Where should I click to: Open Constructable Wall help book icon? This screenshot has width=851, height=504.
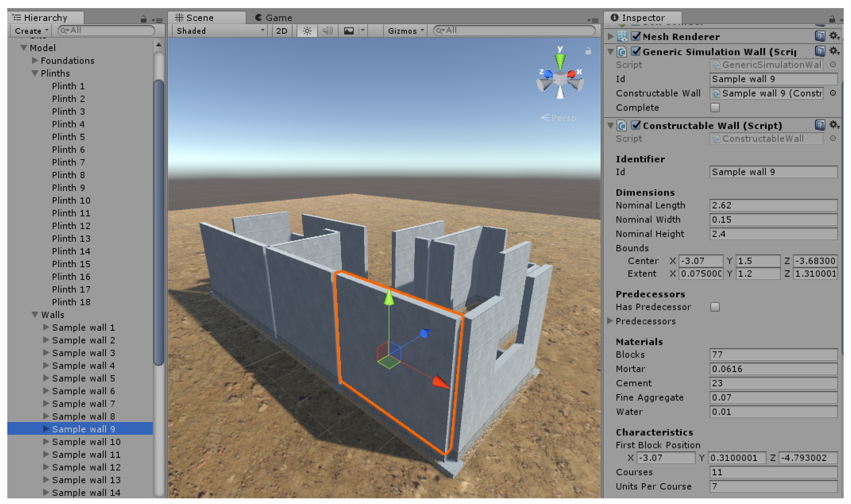click(819, 125)
